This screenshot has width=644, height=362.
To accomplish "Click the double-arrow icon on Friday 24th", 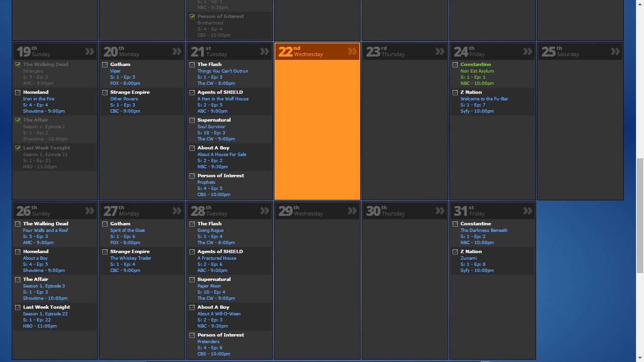I will pyautogui.click(x=528, y=51).
